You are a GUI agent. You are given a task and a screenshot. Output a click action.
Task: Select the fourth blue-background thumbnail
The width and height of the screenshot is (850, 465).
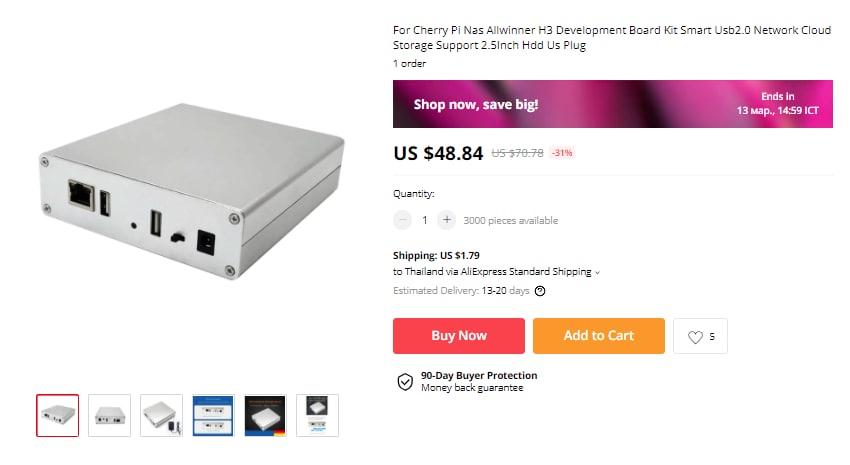click(213, 416)
